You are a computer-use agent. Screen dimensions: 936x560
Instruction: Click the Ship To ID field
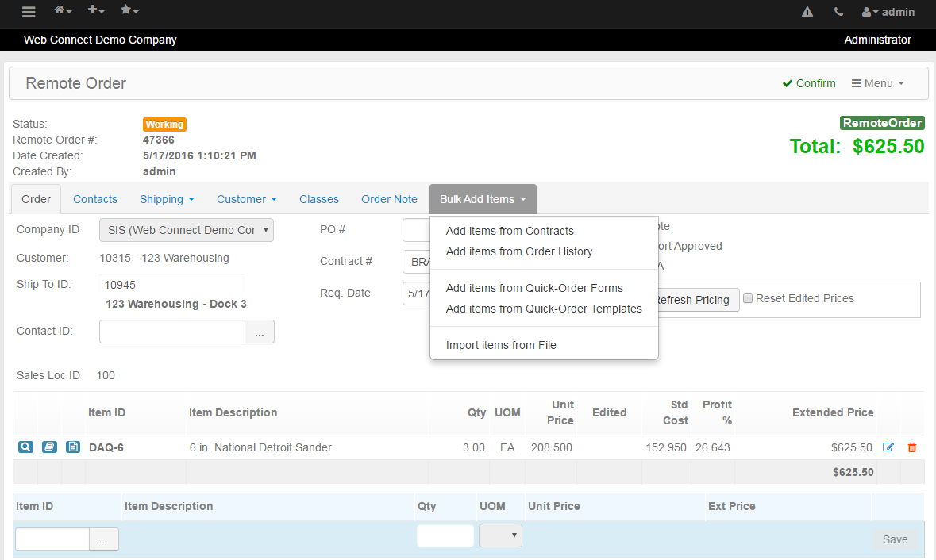click(x=171, y=285)
